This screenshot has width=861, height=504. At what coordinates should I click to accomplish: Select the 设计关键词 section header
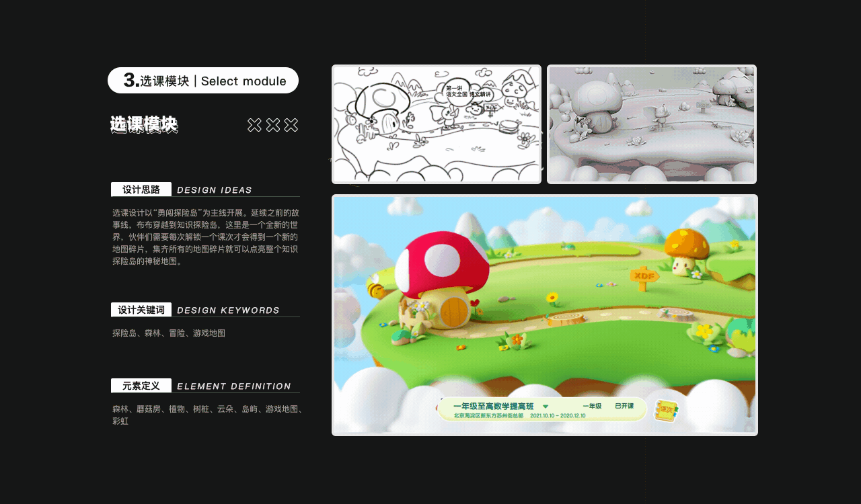pos(141,309)
